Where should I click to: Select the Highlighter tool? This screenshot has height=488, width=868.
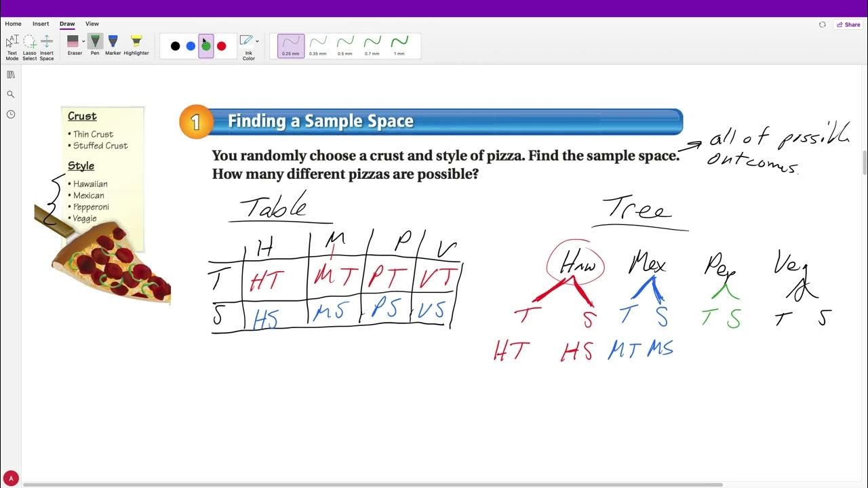point(136,45)
